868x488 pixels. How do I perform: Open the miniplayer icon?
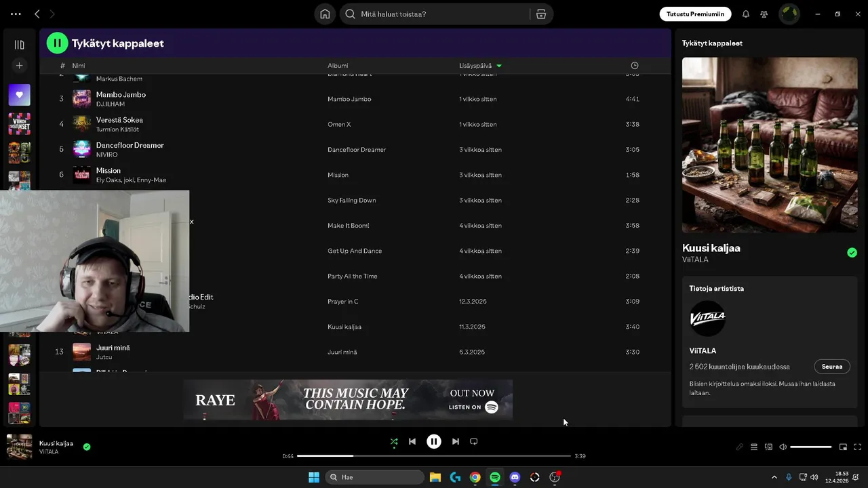[843, 447]
